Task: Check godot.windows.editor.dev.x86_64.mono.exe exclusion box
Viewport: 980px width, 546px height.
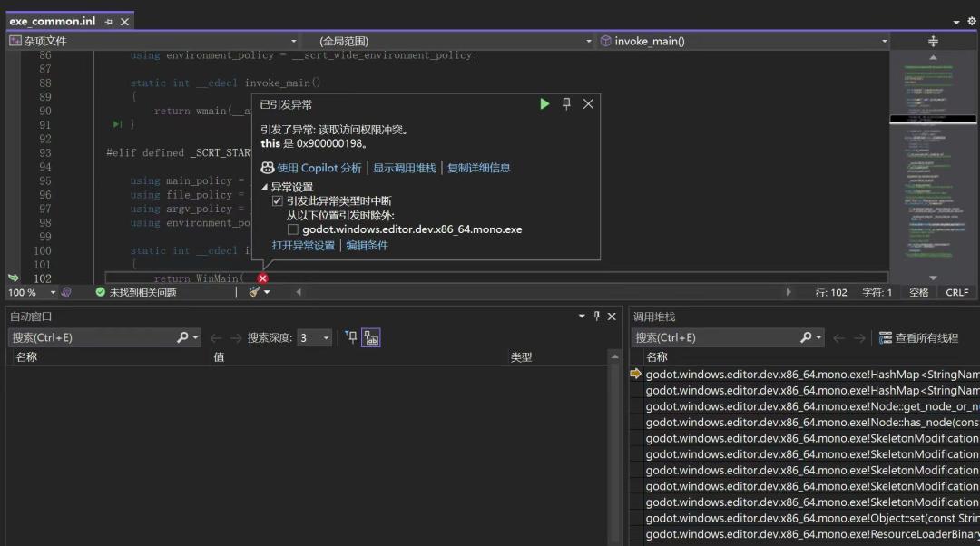Action: (x=292, y=229)
